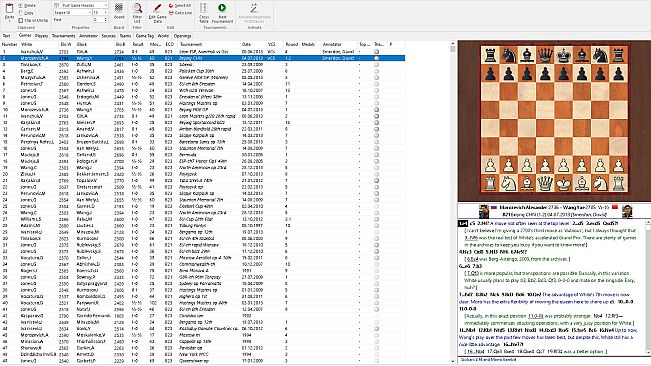Click the training marker in row 3

coord(377,65)
